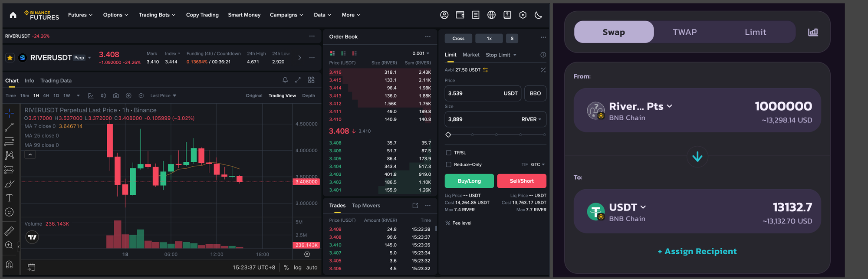
Task: Select the text annotation tool
Action: (x=9, y=198)
